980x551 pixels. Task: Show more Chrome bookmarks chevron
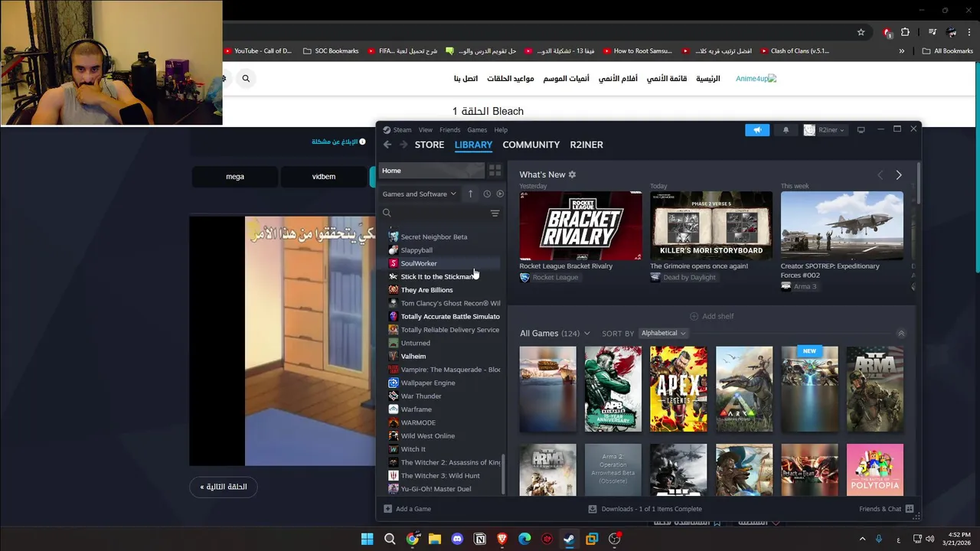click(901, 51)
